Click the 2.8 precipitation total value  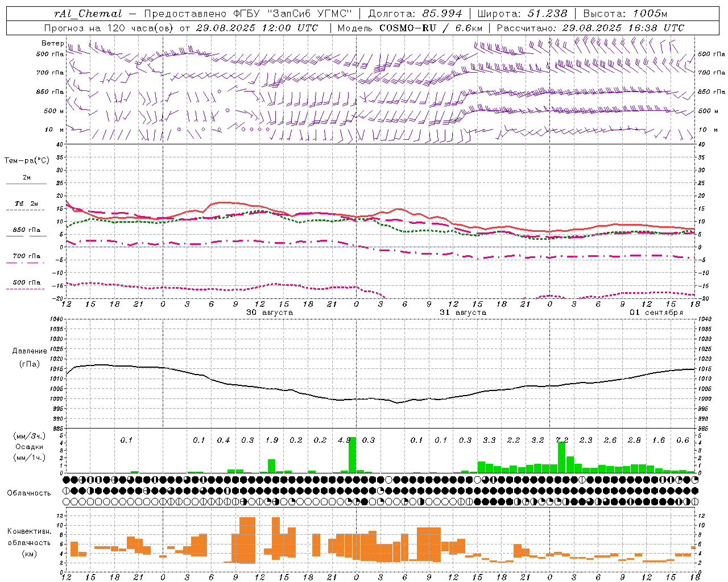[634, 440]
